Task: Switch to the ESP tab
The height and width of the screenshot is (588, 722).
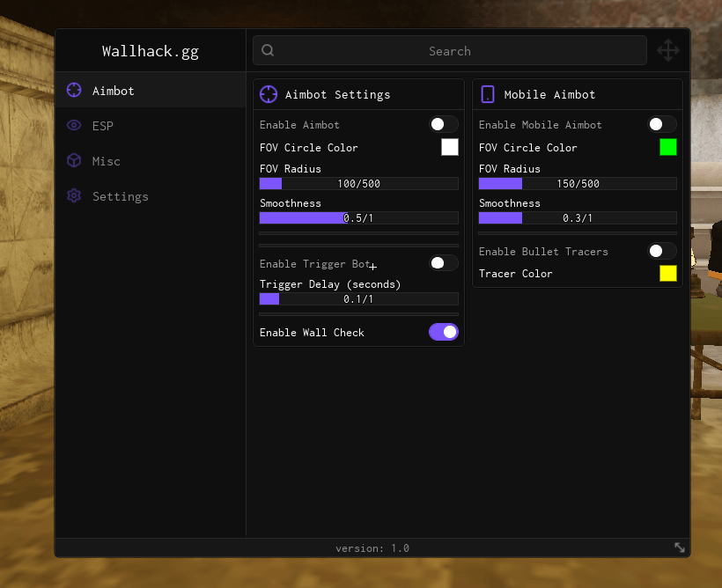Action: point(151,126)
